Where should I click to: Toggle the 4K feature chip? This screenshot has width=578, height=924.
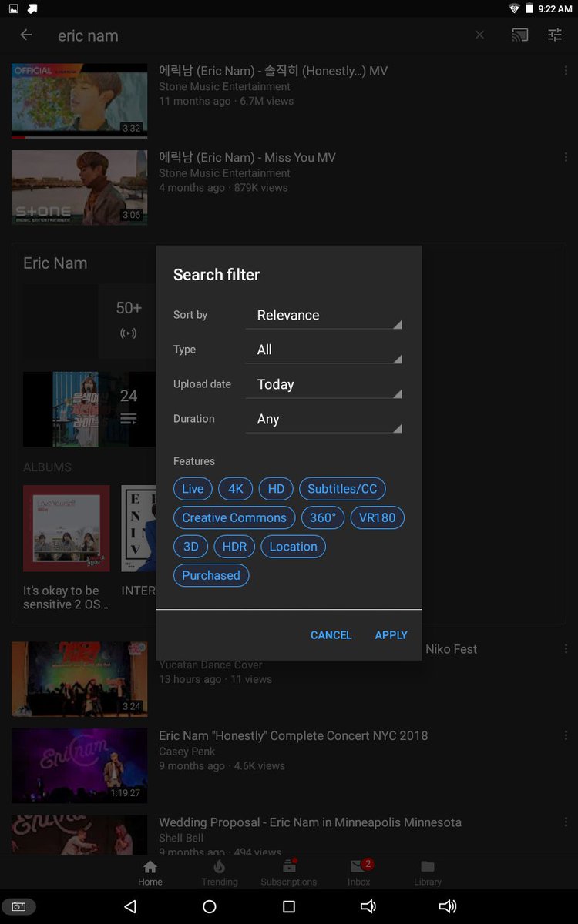point(236,489)
